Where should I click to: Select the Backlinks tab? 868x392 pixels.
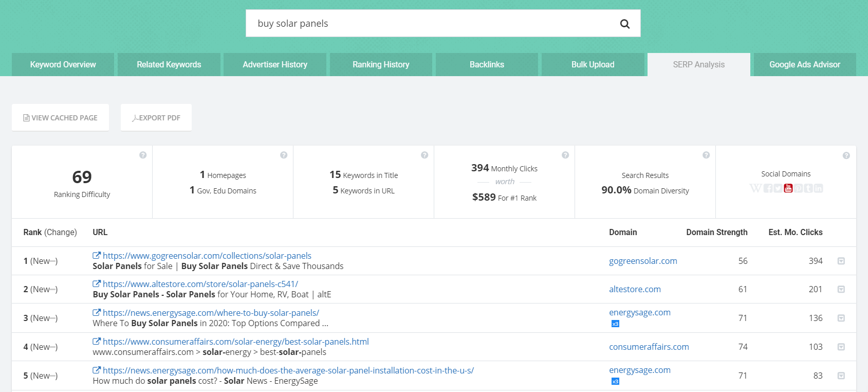pyautogui.click(x=487, y=64)
